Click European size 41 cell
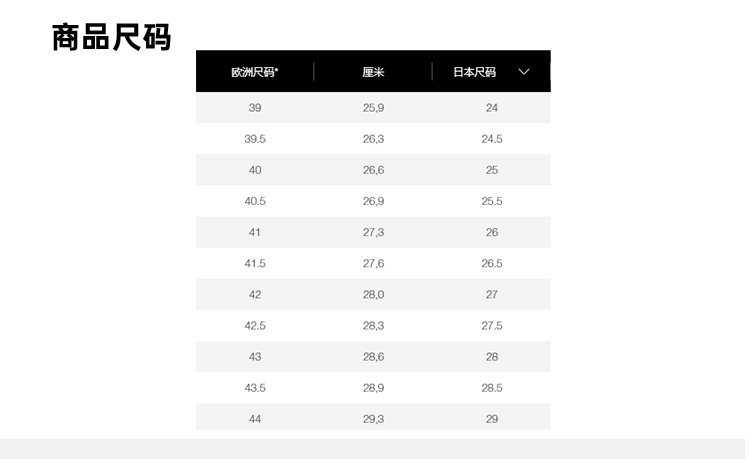Image resolution: width=750 pixels, height=466 pixels. point(255,232)
